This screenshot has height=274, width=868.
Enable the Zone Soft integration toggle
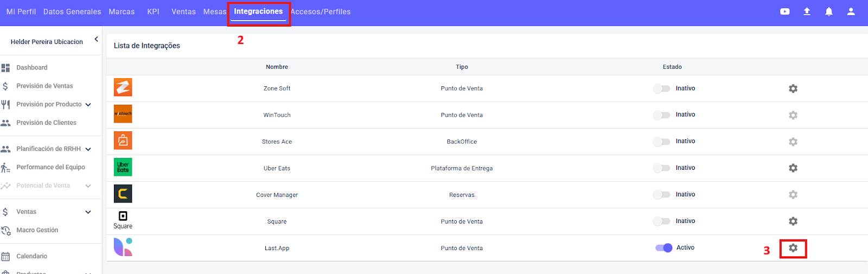click(661, 88)
